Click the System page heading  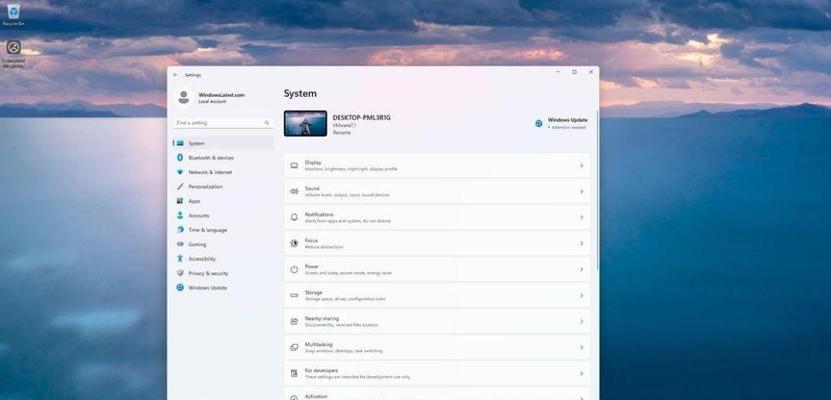(300, 94)
